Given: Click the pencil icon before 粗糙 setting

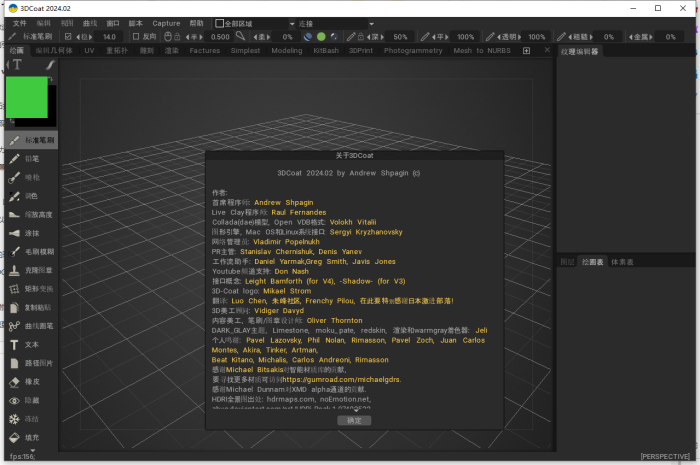Looking at the screenshot, I should tap(561, 37).
